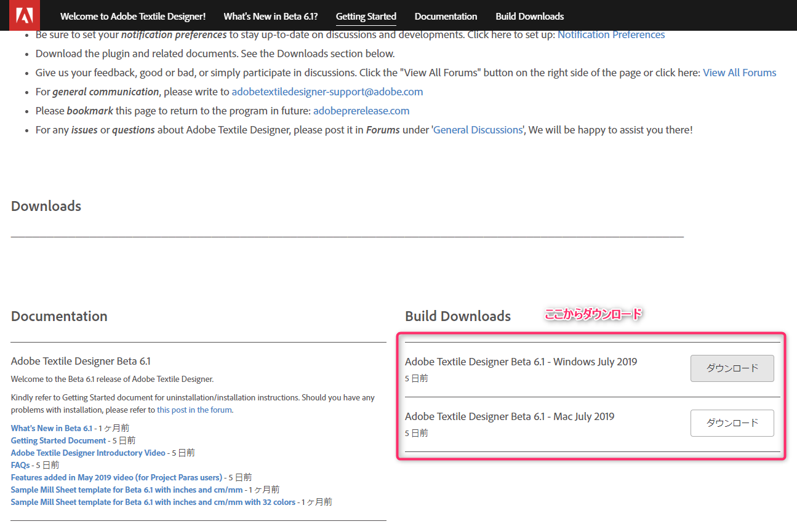Open What's New in Beta 6.1 document
The image size is (797, 532).
52,428
